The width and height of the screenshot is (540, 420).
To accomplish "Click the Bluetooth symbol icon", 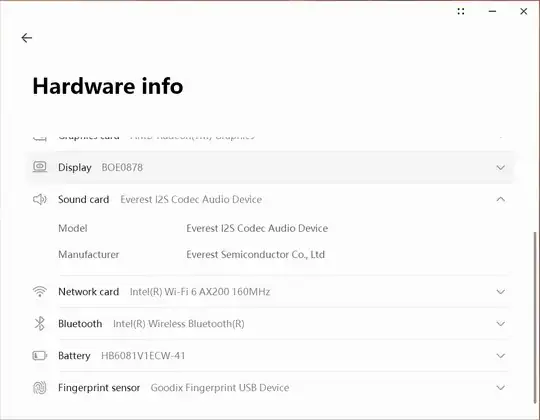I will [40, 324].
